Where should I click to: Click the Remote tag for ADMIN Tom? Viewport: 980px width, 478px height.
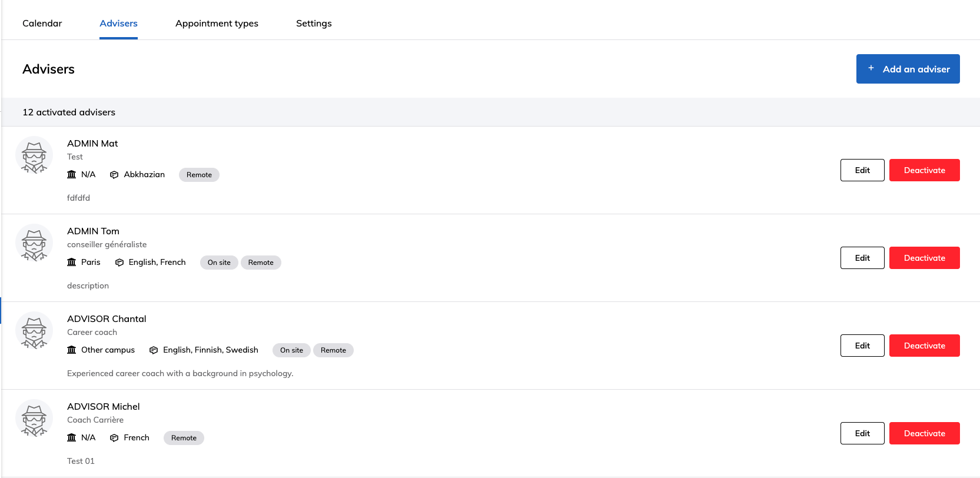point(261,263)
